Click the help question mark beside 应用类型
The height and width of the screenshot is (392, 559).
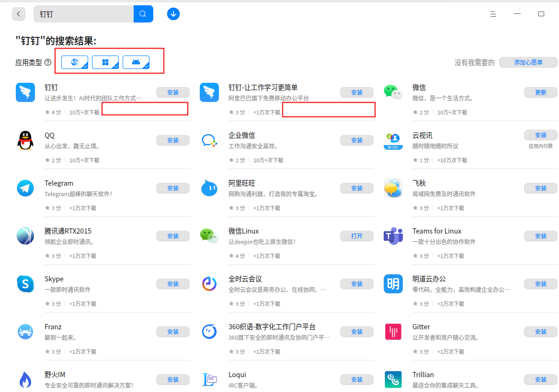(x=48, y=62)
